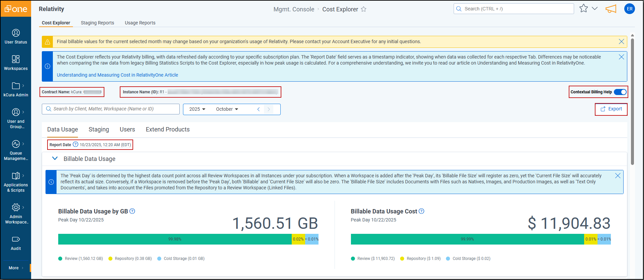Open Audit in the sidebar
This screenshot has height=280, width=644.
[x=16, y=243]
